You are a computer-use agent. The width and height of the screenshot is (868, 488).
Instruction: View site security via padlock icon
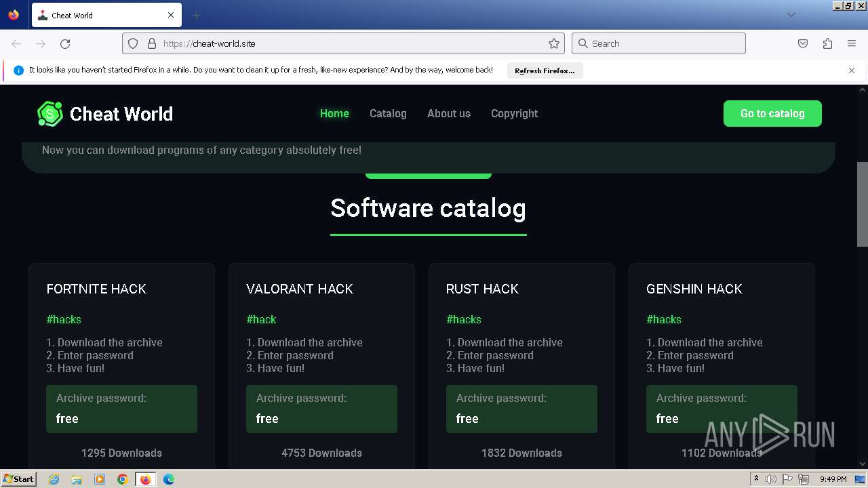click(x=151, y=43)
